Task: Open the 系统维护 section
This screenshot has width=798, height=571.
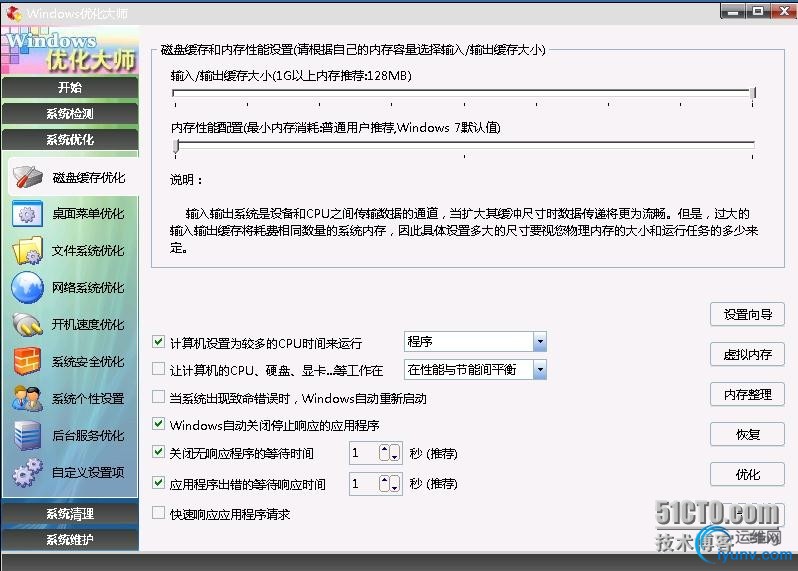Action: tap(70, 539)
